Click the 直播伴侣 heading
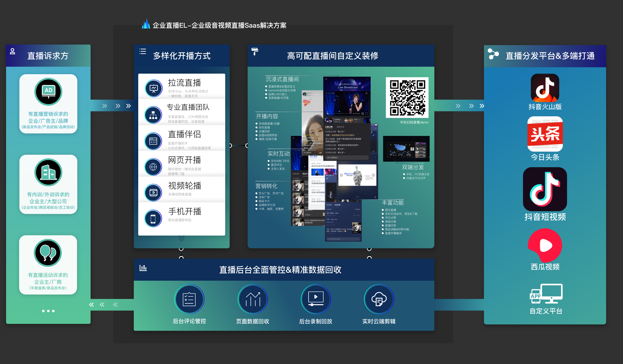Viewport: 623px width, 364px height. point(184,134)
